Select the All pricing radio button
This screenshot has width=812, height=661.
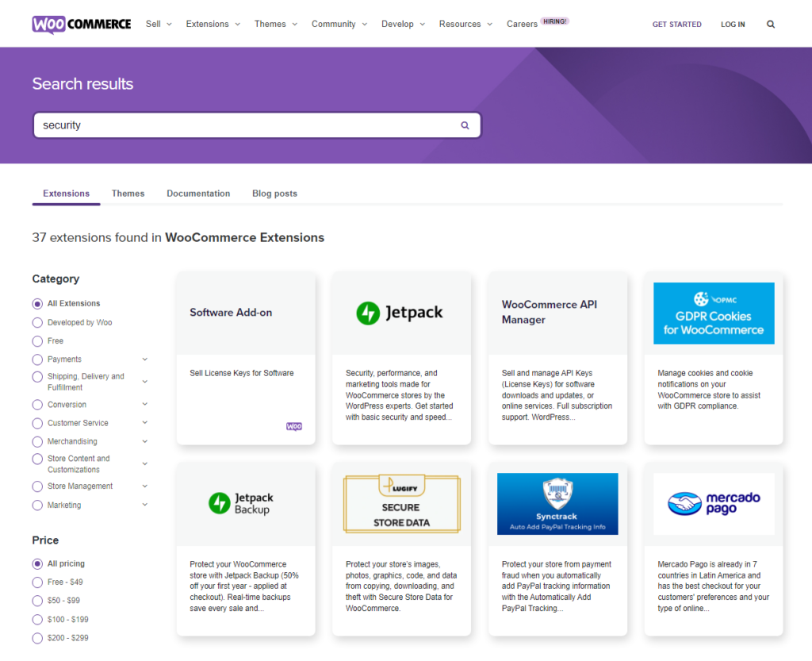[37, 563]
